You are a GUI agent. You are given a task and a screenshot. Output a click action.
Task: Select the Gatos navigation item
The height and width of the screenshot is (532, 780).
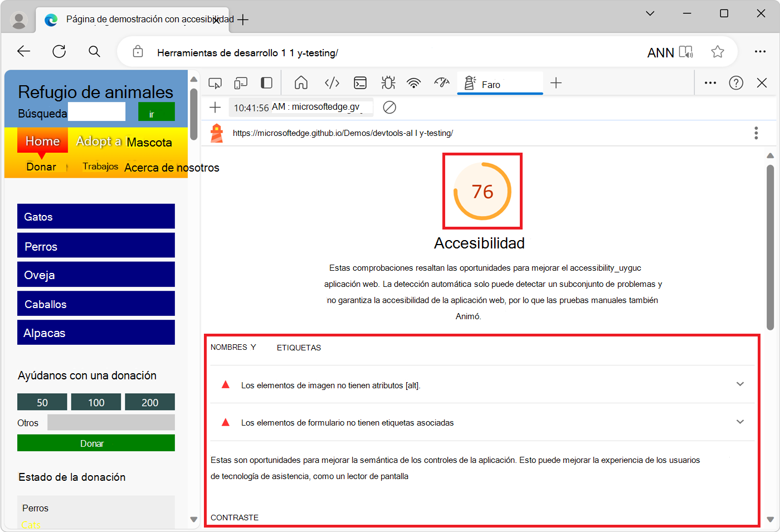(96, 216)
